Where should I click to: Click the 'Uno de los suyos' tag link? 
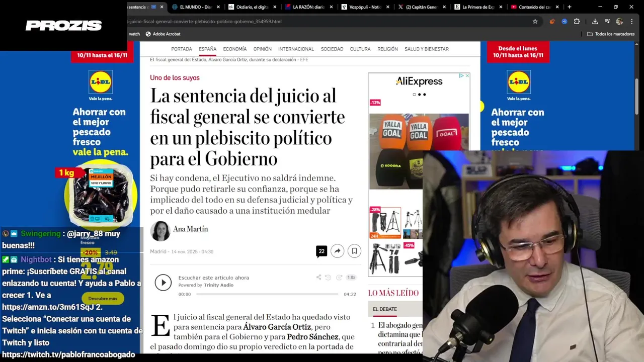[x=175, y=77]
